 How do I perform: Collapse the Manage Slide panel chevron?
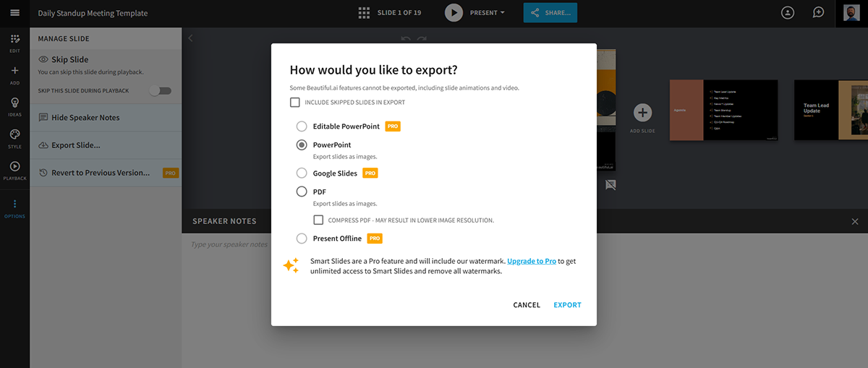coord(190,38)
